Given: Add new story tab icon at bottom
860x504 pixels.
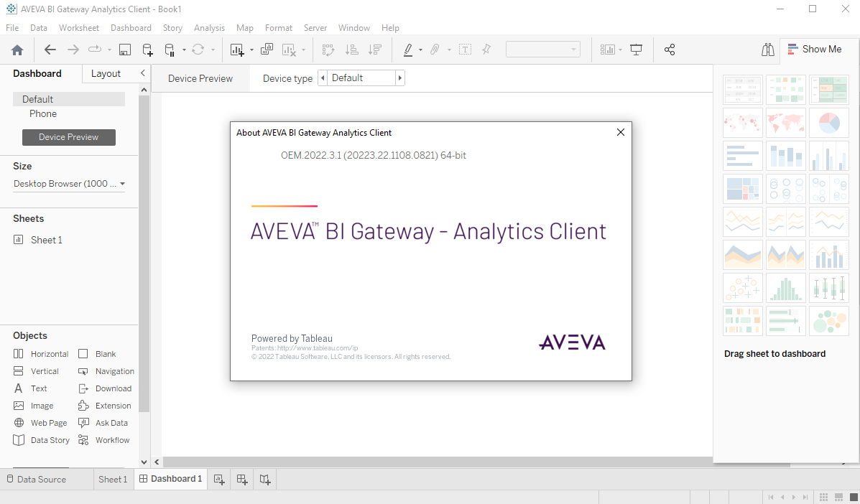Looking at the screenshot, I should pyautogui.click(x=265, y=480).
